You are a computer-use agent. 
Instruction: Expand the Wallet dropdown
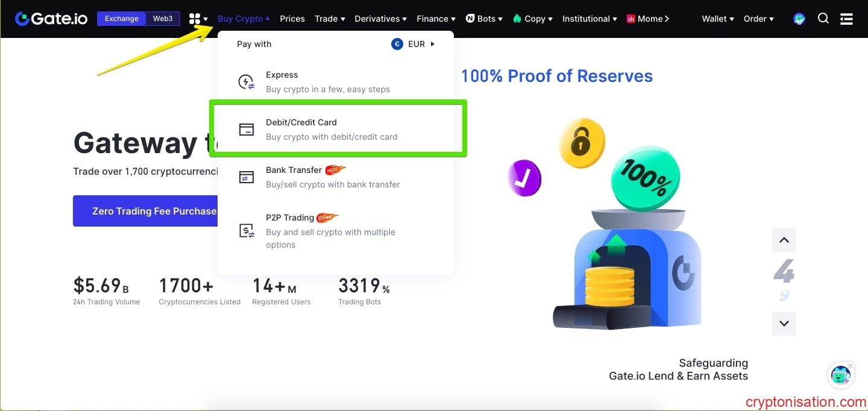[x=717, y=19]
